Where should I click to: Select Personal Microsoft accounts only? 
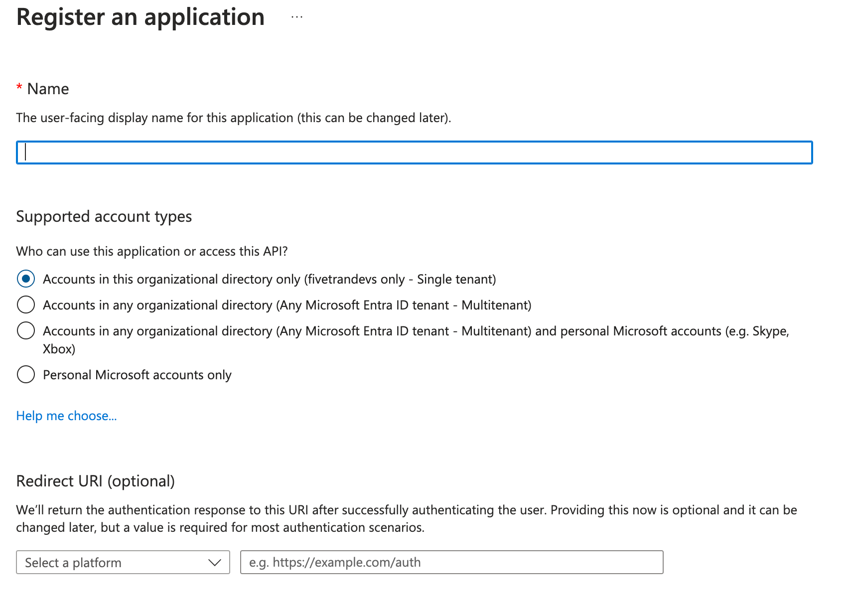pos(26,374)
